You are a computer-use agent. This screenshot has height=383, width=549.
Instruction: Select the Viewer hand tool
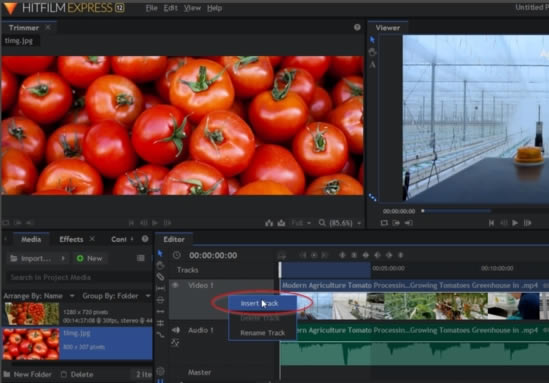[373, 53]
